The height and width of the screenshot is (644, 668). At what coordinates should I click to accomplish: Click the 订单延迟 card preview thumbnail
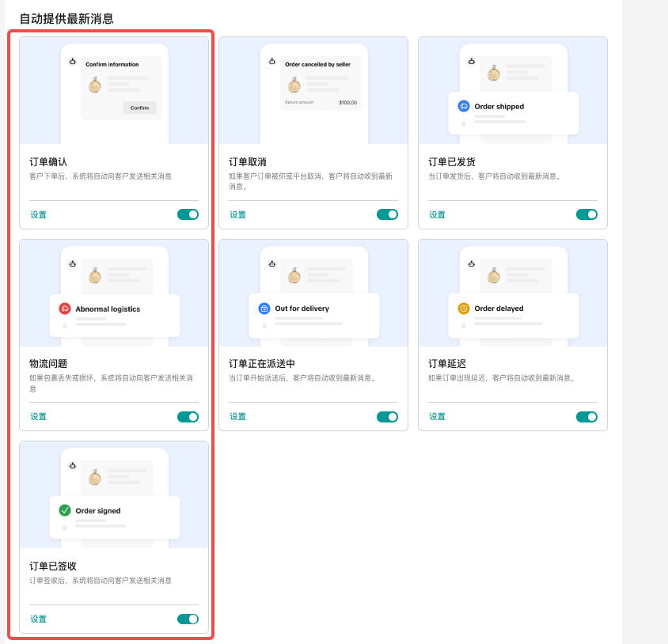[513, 293]
